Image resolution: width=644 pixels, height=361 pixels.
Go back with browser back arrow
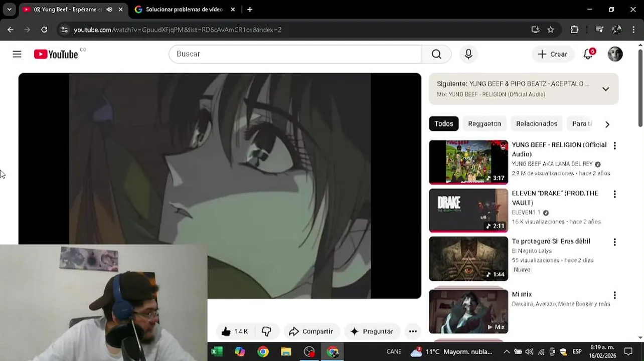coord(11,30)
